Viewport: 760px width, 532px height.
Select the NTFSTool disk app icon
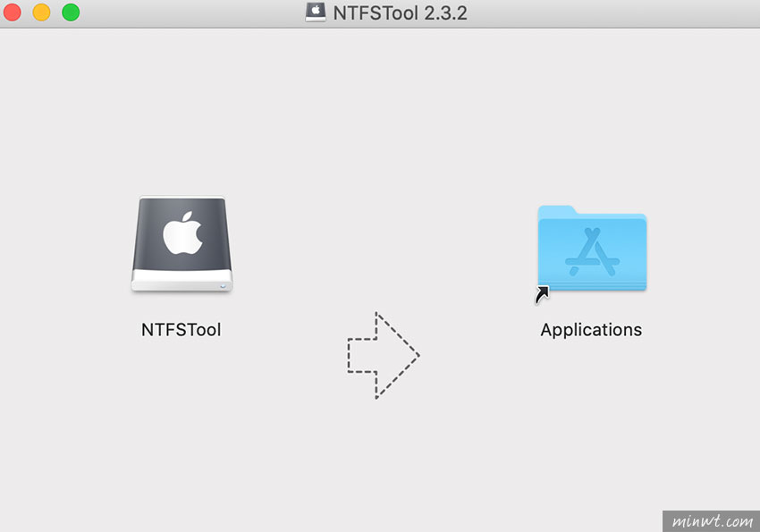182,244
